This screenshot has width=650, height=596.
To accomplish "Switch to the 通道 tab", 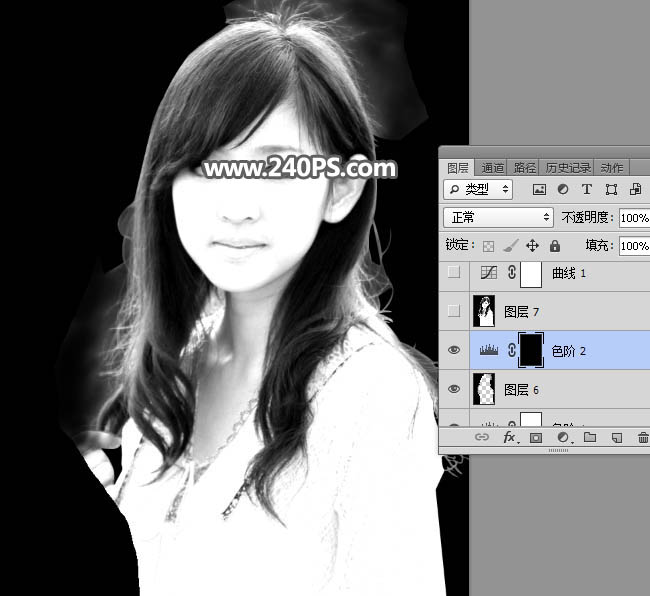I will click(492, 168).
